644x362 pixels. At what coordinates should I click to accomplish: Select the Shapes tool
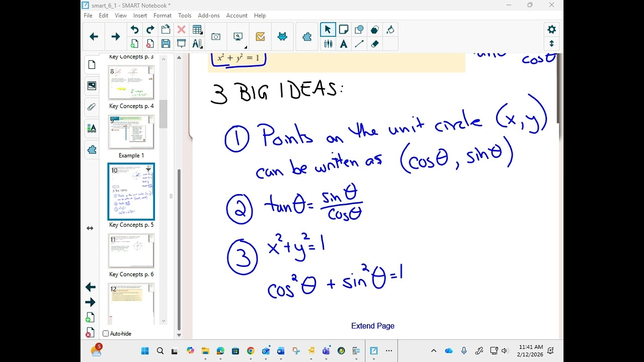(359, 30)
